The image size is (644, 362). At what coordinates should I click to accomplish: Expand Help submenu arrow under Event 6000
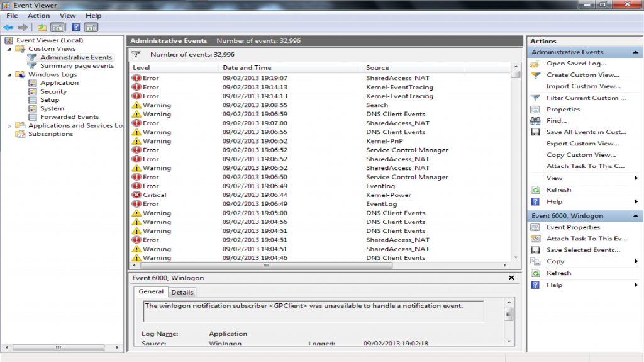(x=636, y=285)
